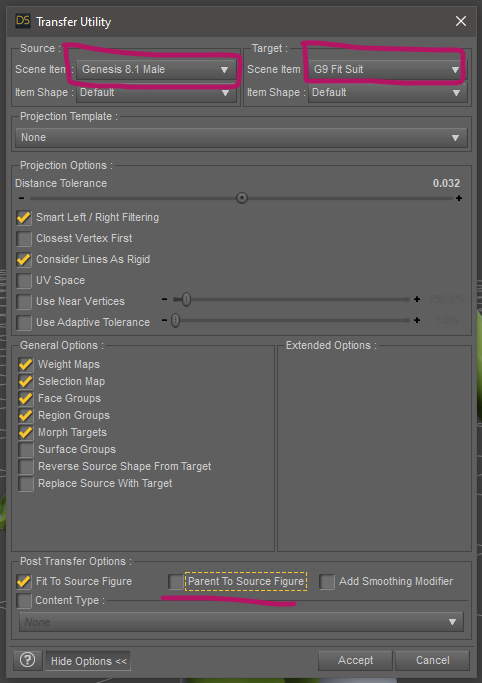Enable Replace Source With Target checkbox

point(26,484)
